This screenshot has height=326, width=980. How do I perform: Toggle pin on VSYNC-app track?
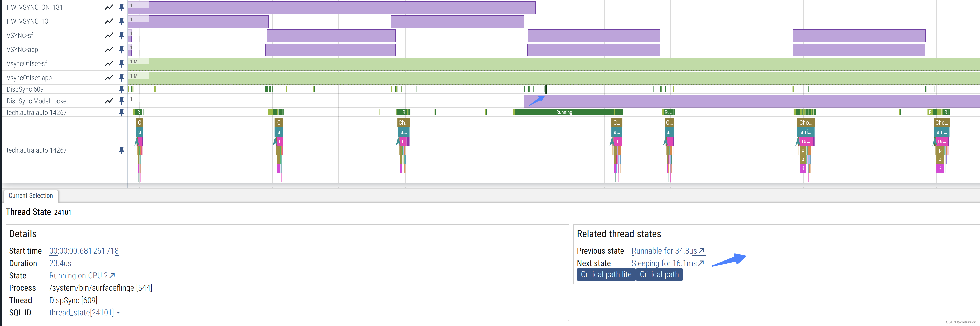pos(121,49)
